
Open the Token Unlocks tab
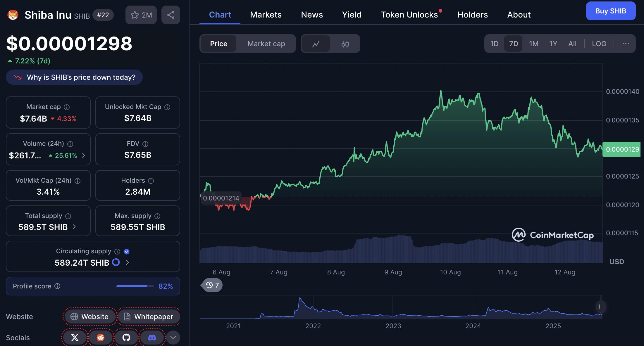(x=409, y=15)
